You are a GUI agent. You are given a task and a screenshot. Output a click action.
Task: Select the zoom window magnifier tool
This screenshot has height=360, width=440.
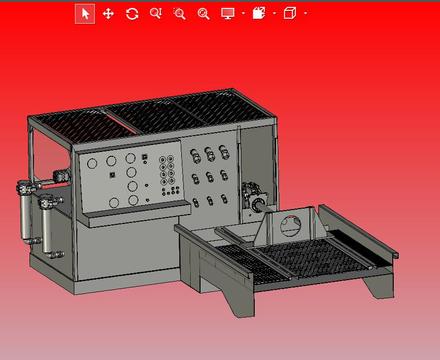pyautogui.click(x=179, y=14)
